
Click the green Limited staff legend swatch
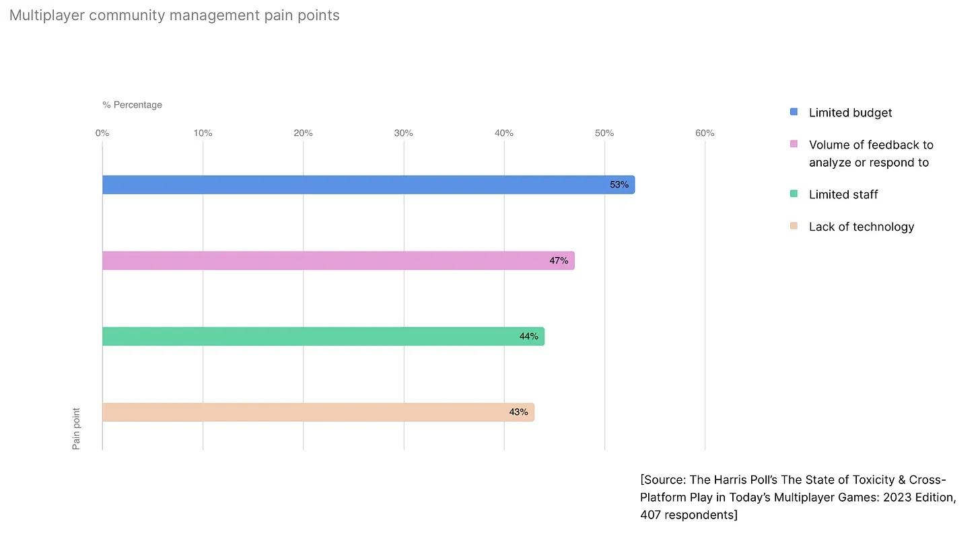pyautogui.click(x=794, y=194)
